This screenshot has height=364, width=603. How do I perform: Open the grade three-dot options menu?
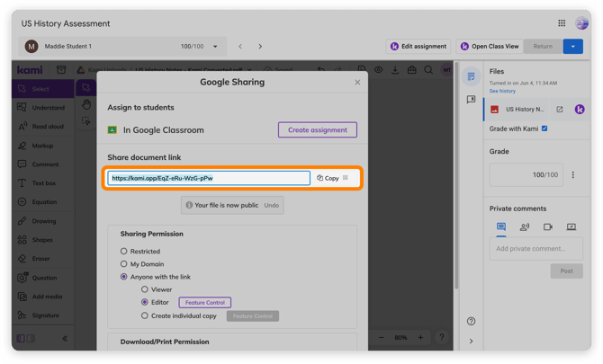click(x=572, y=174)
